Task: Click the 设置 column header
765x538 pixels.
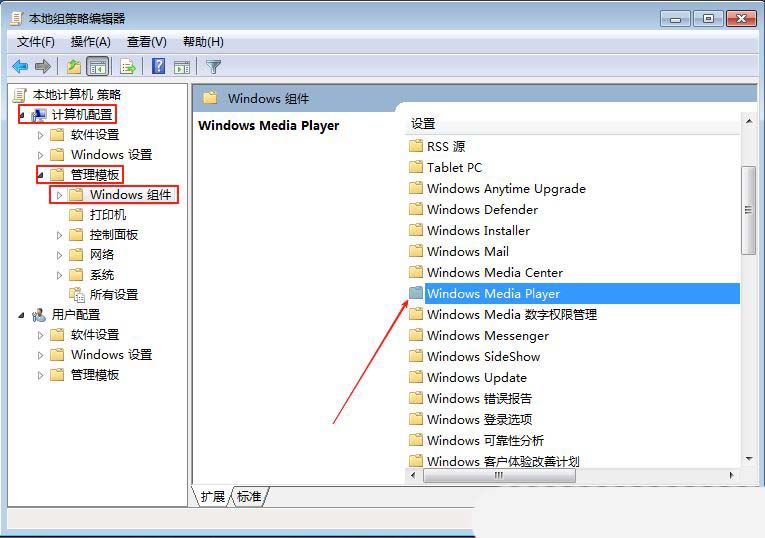Action: click(x=424, y=123)
